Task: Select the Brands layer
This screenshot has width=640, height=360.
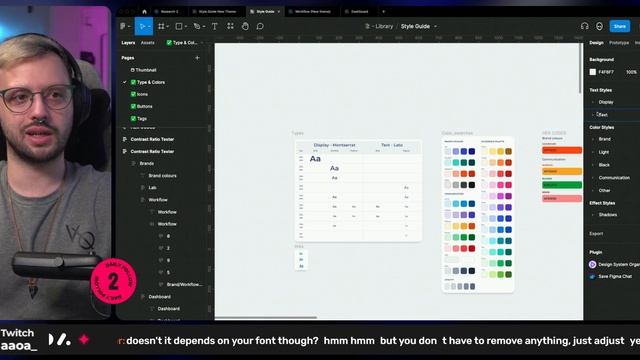Action: click(x=147, y=164)
